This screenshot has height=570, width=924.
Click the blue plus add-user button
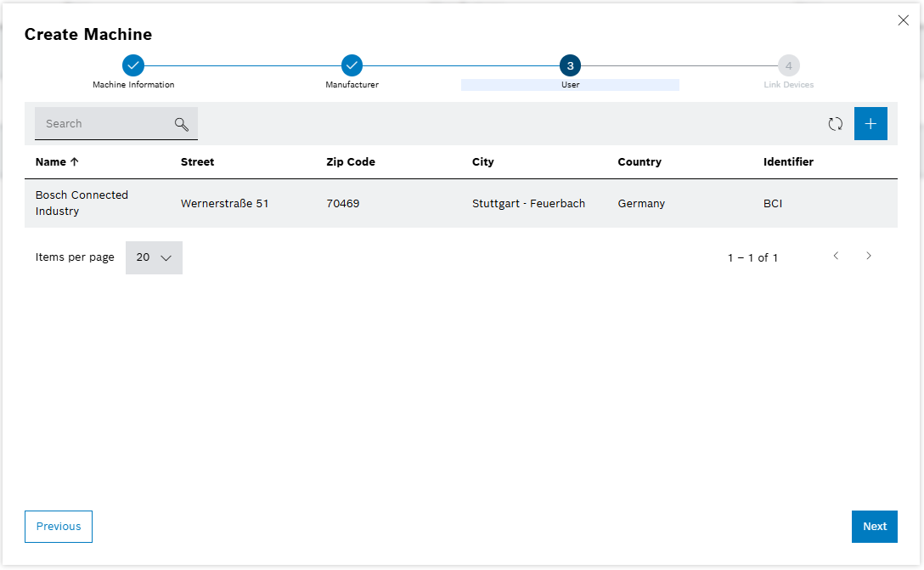point(870,124)
